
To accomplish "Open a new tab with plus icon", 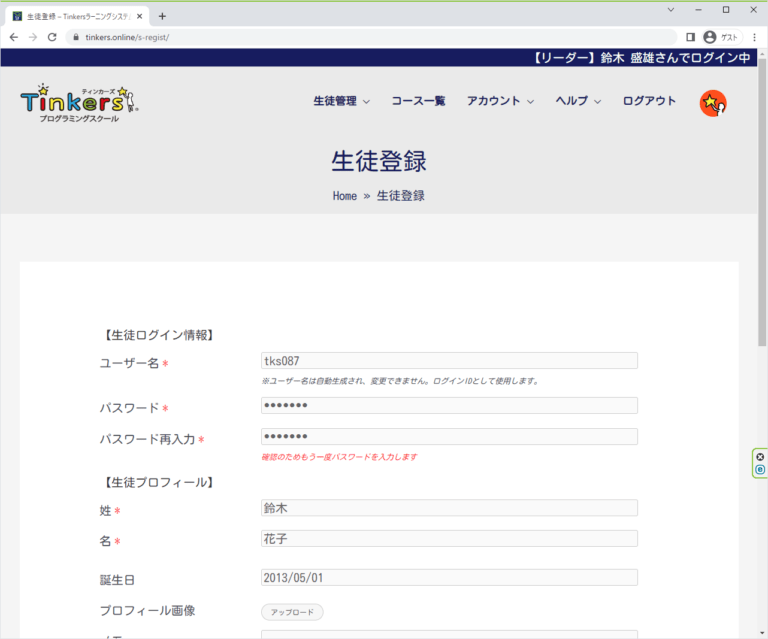I will 163,16.
